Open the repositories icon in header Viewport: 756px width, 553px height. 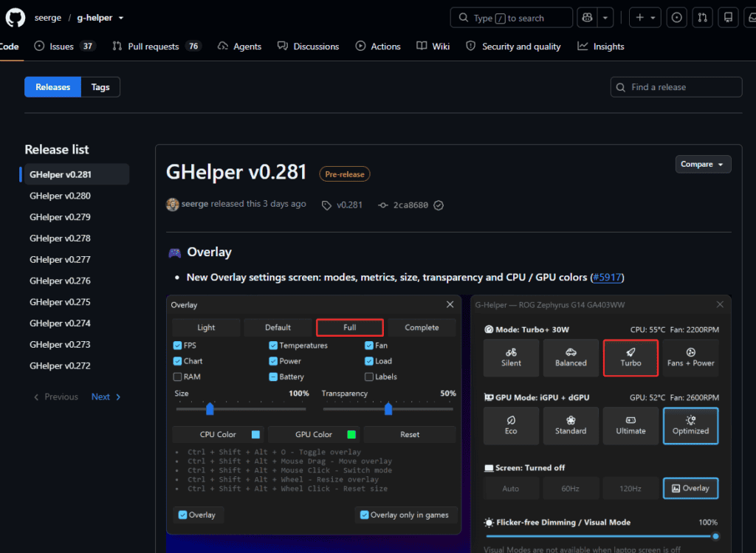728,18
